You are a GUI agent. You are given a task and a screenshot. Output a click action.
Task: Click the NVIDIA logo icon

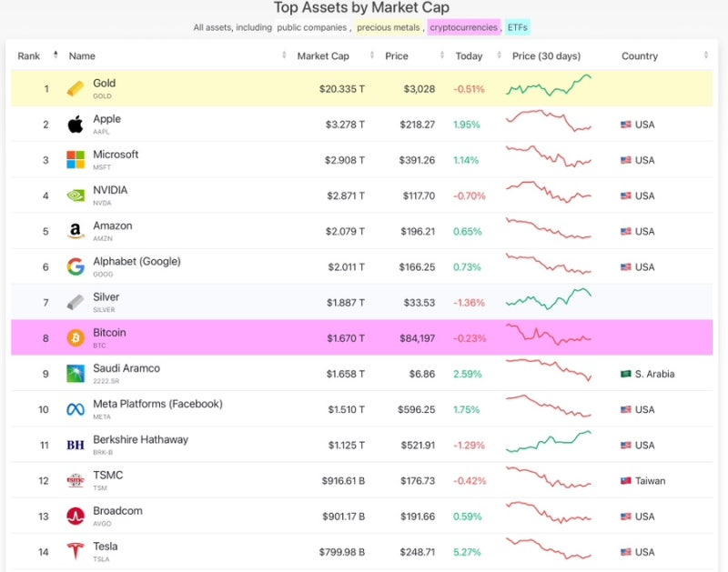(x=76, y=196)
